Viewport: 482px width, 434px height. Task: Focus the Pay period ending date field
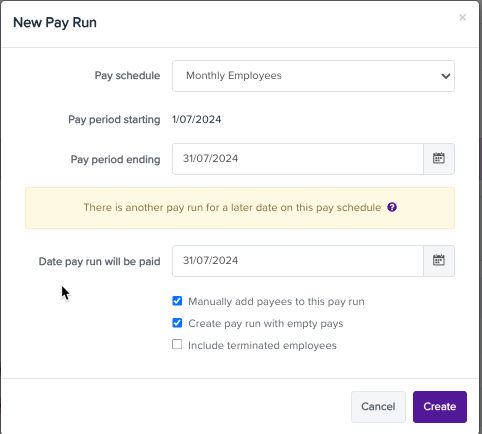298,159
